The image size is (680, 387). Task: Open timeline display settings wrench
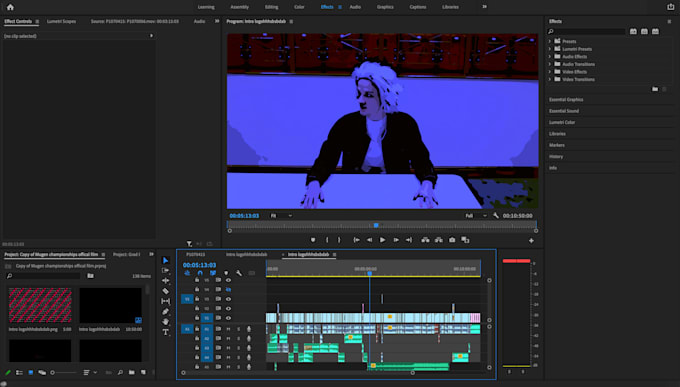239,273
